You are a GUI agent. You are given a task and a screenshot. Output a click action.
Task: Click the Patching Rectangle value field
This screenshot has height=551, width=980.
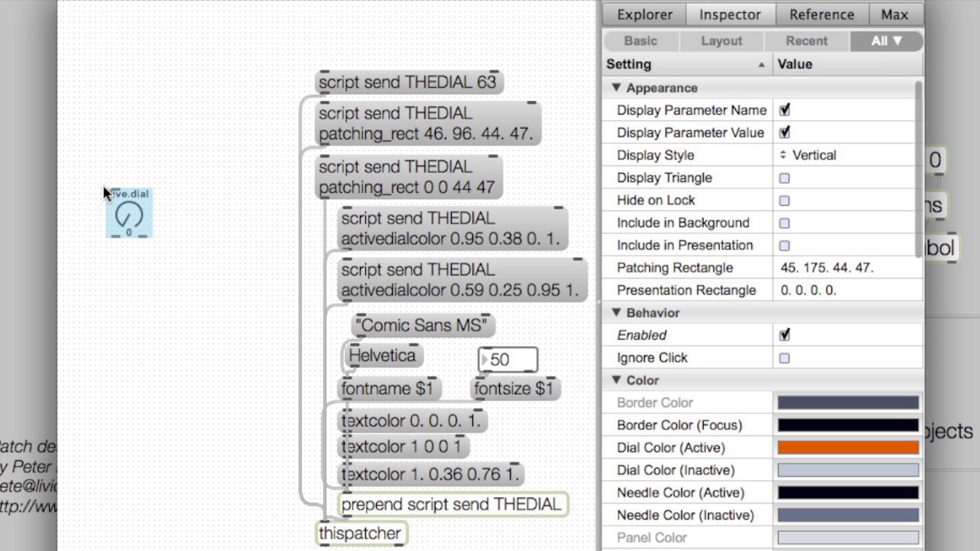pyautogui.click(x=827, y=268)
